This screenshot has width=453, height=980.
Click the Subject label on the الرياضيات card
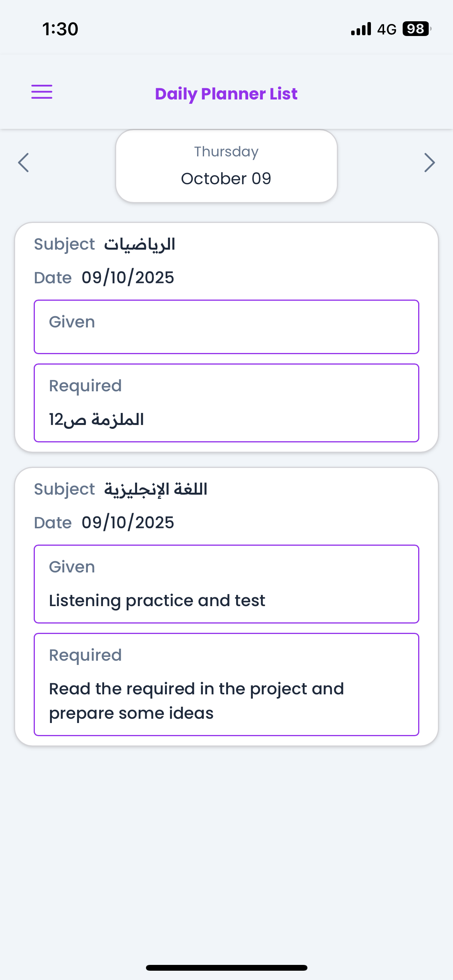pos(64,244)
